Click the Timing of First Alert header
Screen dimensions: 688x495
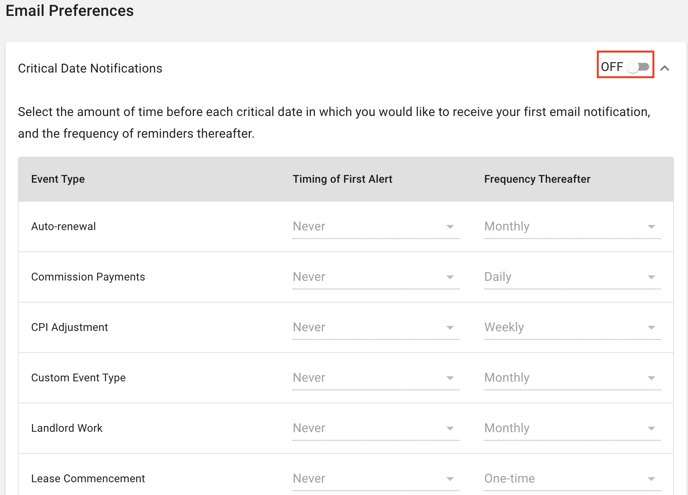342,179
